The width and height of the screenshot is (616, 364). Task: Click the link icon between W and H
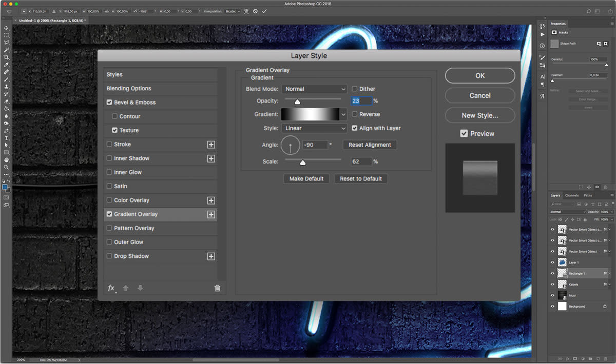[x=106, y=11]
